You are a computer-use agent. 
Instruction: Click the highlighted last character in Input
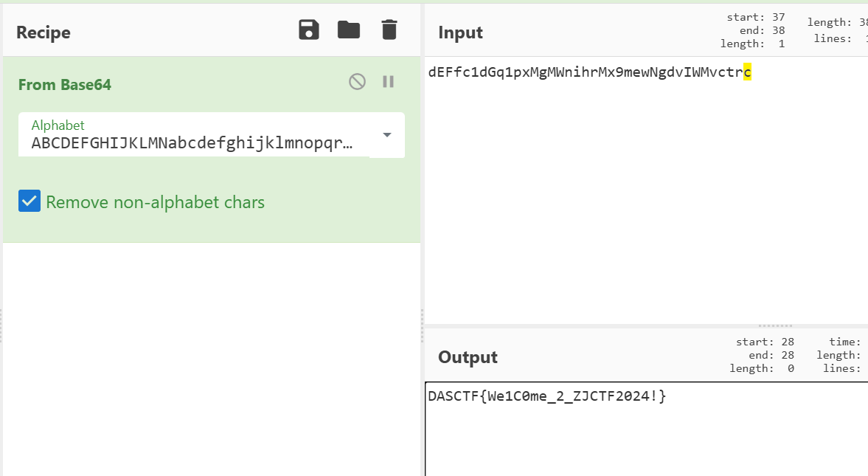pos(747,72)
